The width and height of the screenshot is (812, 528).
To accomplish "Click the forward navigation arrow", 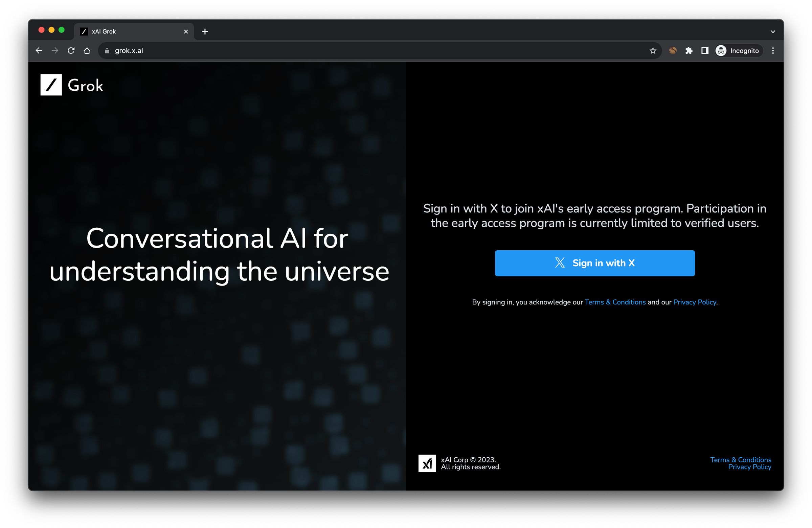I will coord(55,50).
